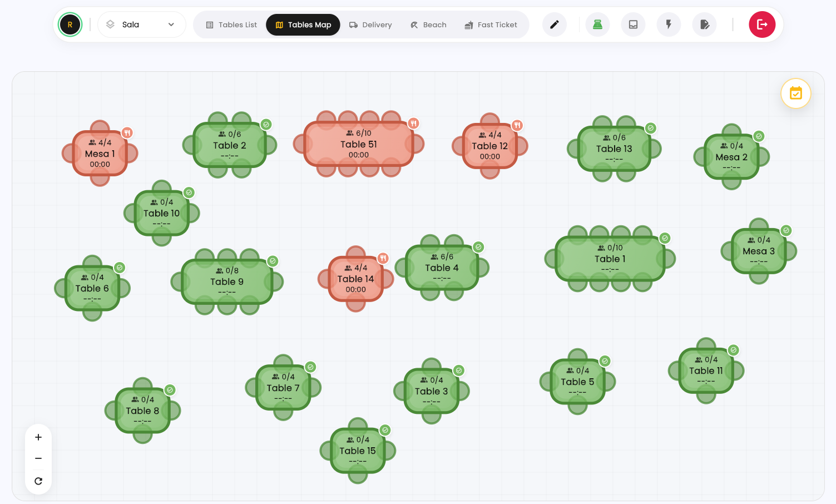Select the Fast Ticket tab
The width and height of the screenshot is (836, 504).
(491, 24)
